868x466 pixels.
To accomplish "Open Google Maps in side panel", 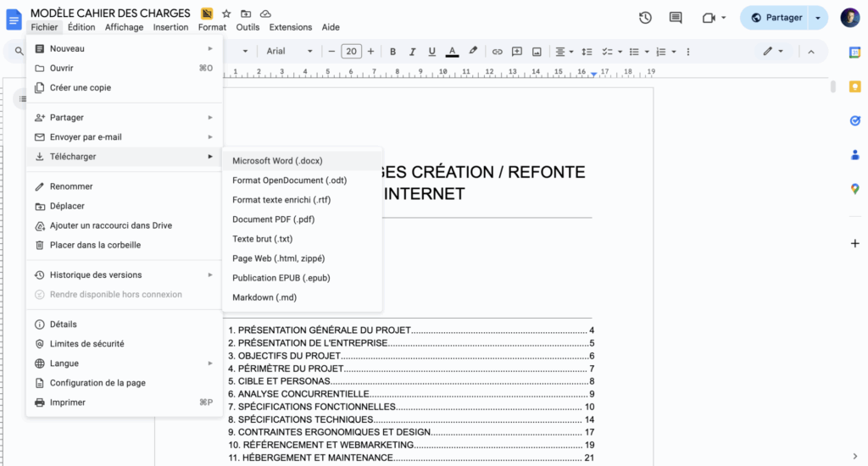I will [854, 188].
